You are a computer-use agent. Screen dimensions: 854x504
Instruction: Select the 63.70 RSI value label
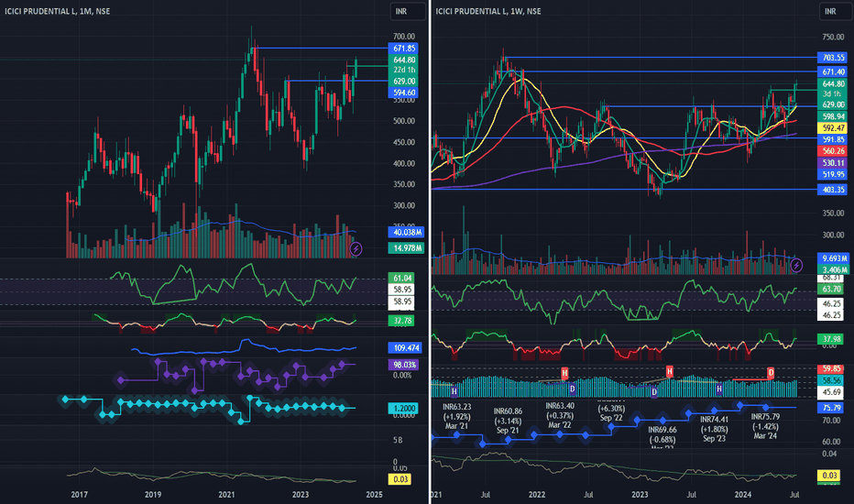click(830, 289)
